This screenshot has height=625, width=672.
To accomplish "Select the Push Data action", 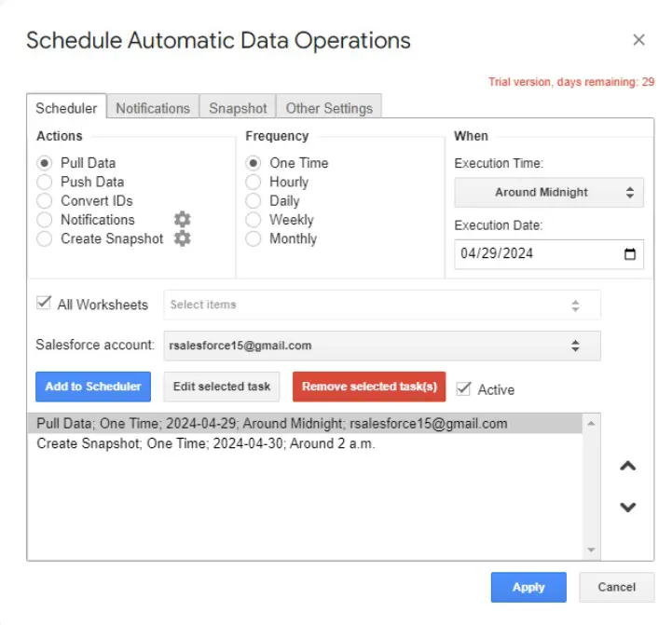I will [x=44, y=183].
